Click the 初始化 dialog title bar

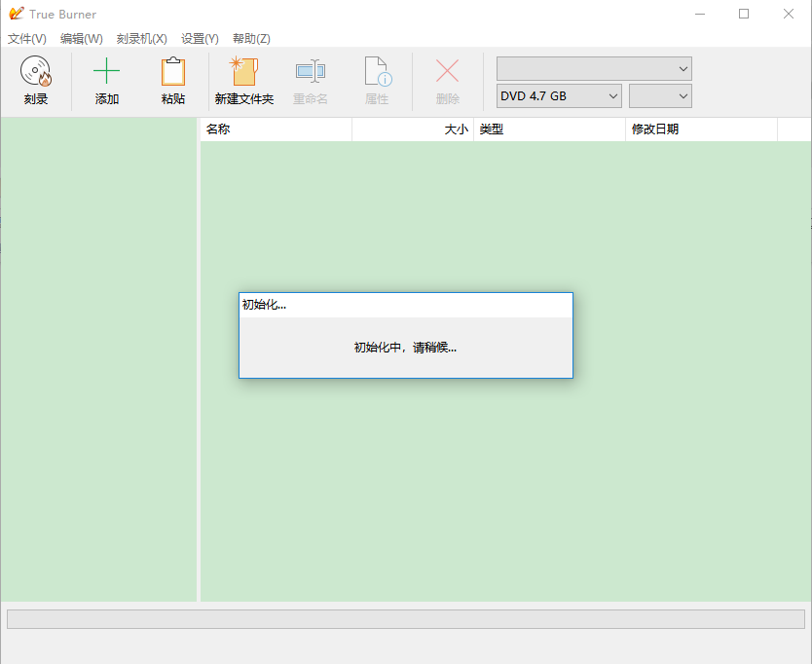click(406, 305)
